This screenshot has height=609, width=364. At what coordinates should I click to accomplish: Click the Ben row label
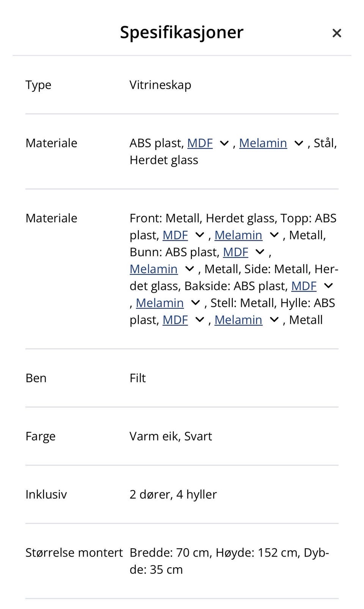[36, 378]
